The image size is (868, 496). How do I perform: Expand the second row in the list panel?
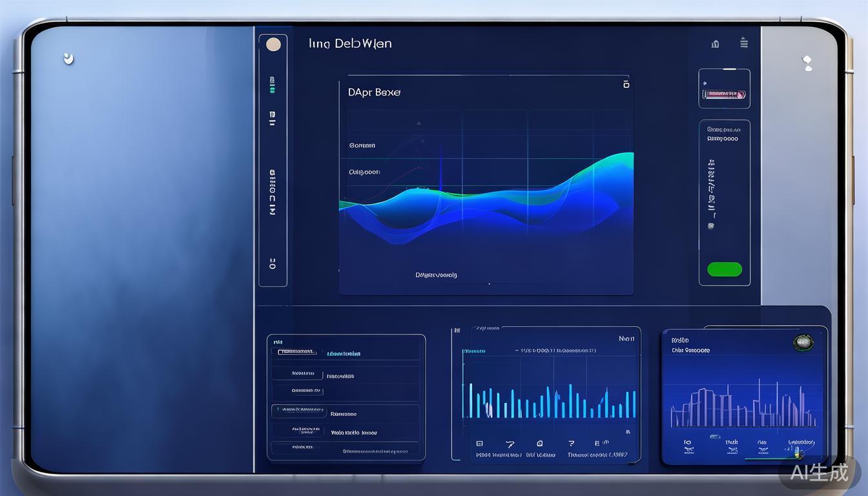point(346,375)
